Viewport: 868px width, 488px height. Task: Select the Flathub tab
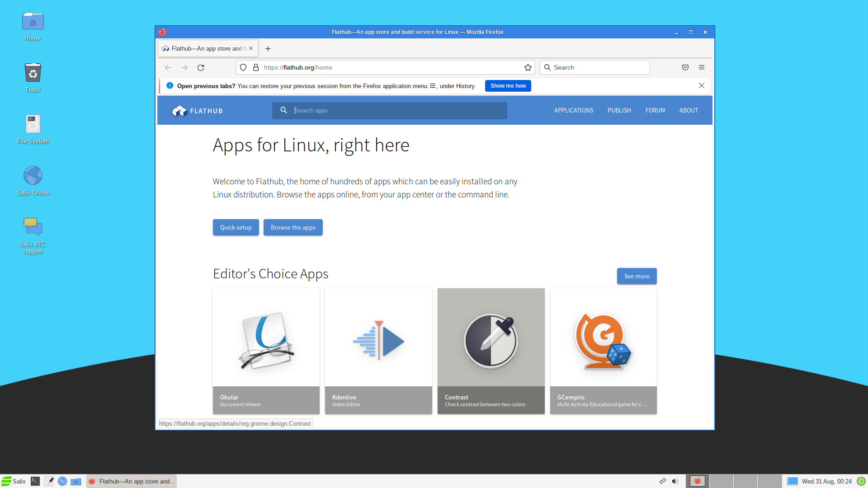pyautogui.click(x=208, y=49)
